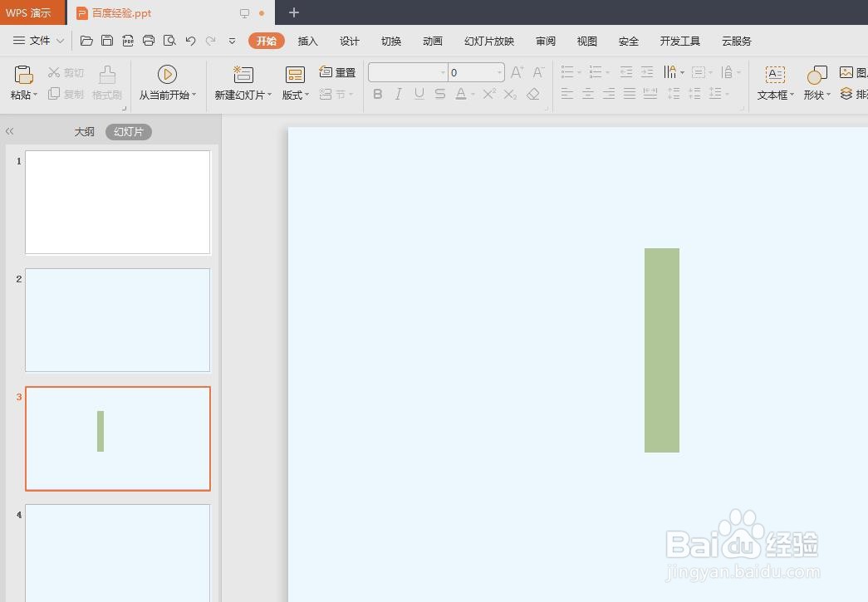Open the View (视图) tab
This screenshot has width=868, height=602.
coord(586,41)
